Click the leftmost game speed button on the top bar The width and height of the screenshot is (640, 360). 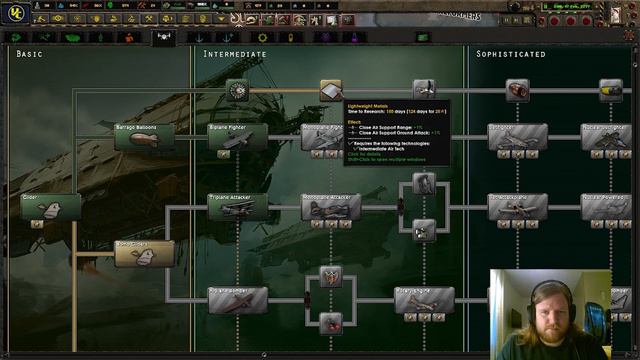point(507,20)
